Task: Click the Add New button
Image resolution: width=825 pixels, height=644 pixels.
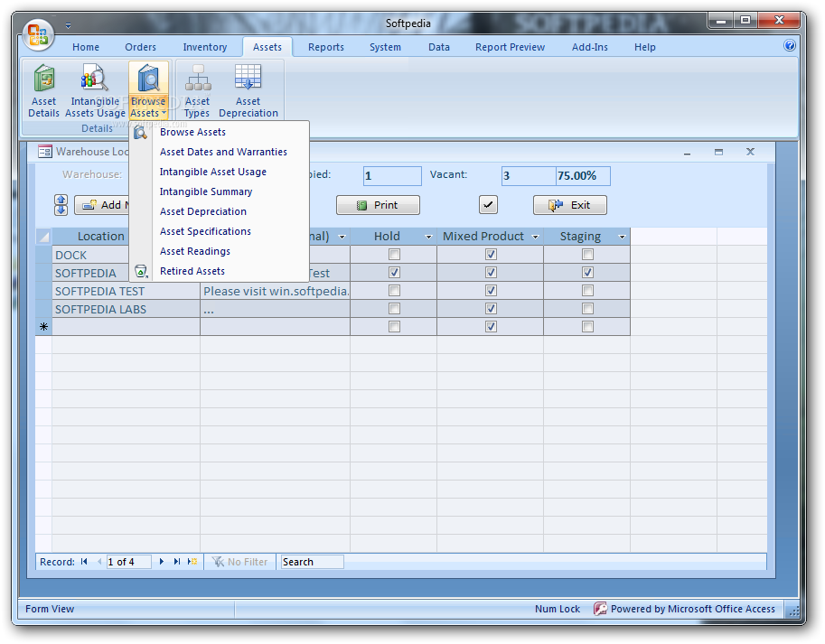Action: pyautogui.click(x=102, y=205)
